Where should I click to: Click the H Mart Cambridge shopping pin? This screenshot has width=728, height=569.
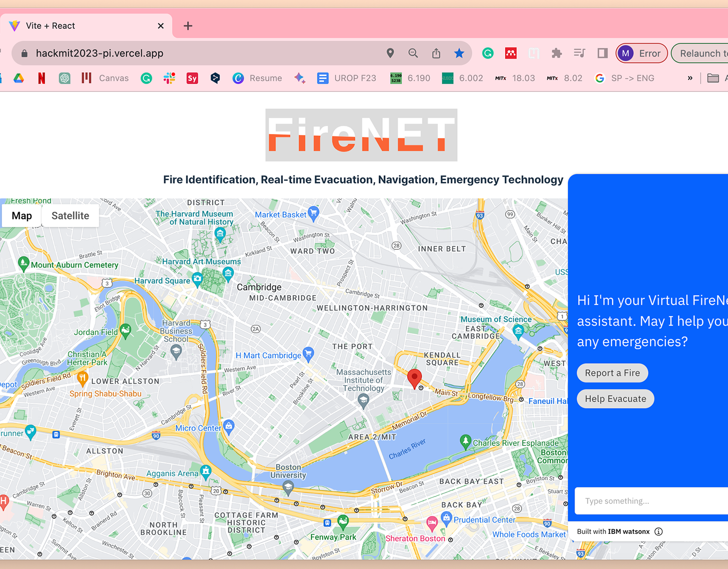[x=308, y=354]
